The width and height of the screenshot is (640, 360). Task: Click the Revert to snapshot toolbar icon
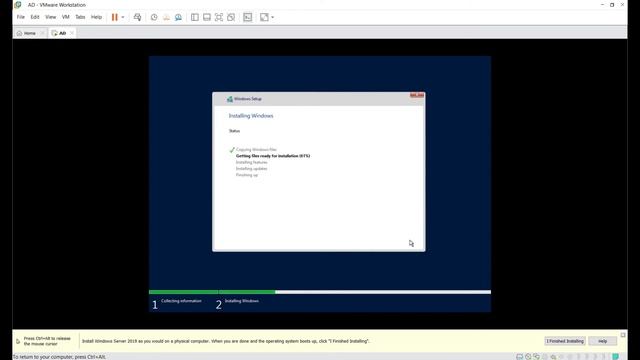[x=166, y=17]
